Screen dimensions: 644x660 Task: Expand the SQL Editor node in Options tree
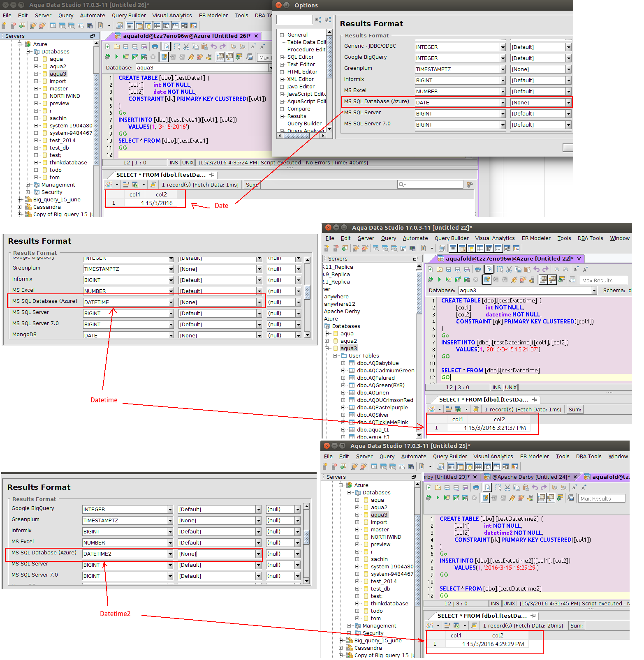pyautogui.click(x=282, y=57)
